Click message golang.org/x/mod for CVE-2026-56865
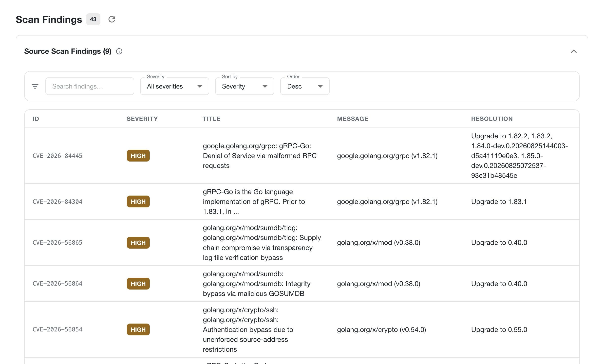The image size is (604, 364). coord(378,243)
